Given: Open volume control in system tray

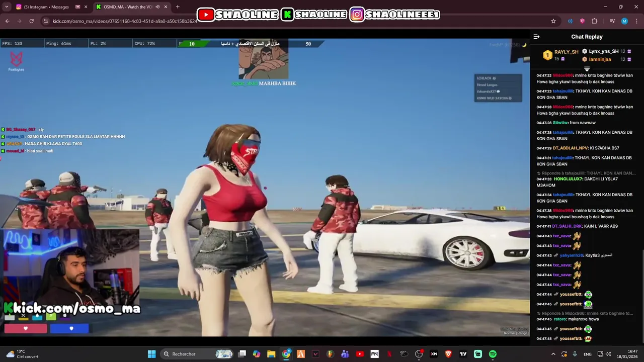Looking at the screenshot, I should pyautogui.click(x=608, y=354).
